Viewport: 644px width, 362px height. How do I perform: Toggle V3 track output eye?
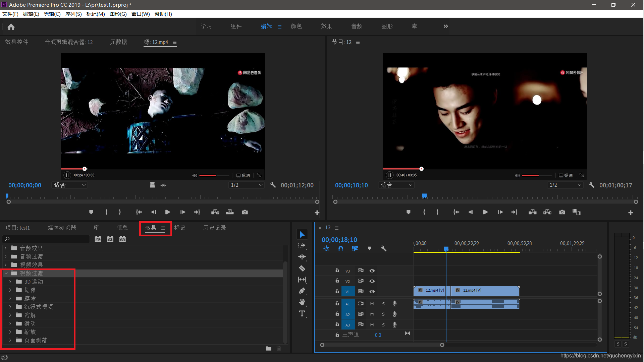(372, 271)
